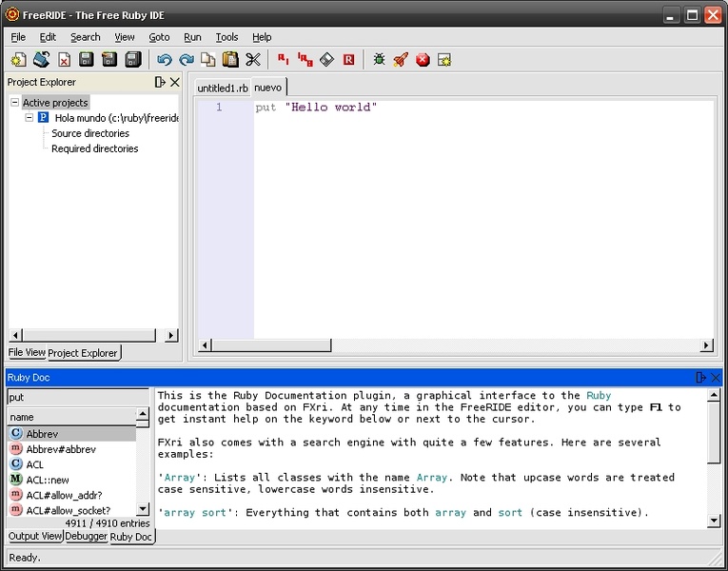Click the first Save floppy icon
This screenshot has height=571, width=728.
pos(87,59)
